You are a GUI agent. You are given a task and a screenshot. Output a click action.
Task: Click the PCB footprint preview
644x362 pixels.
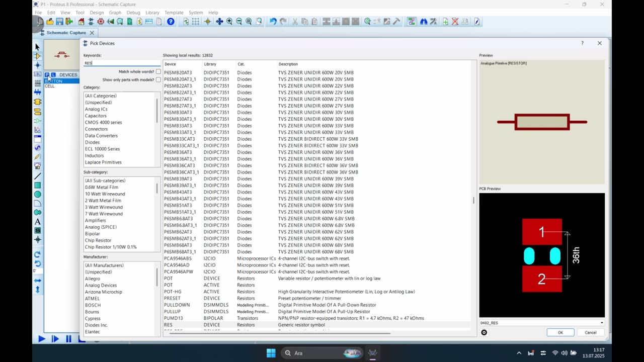click(x=542, y=255)
